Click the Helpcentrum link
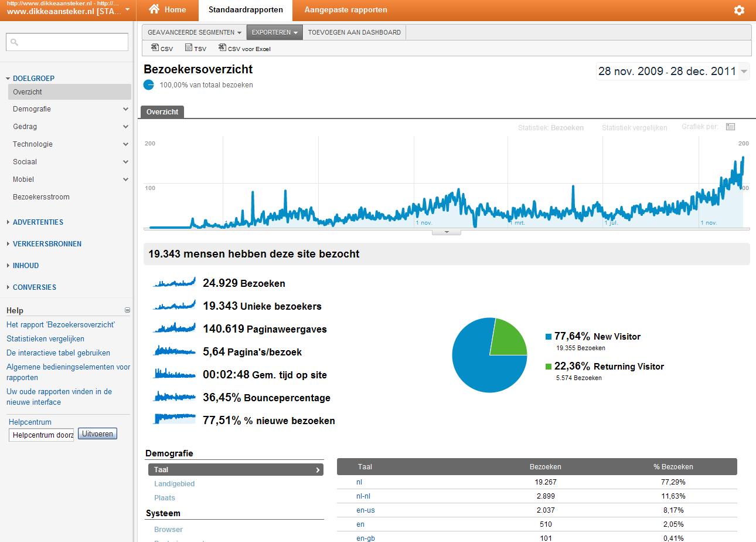The image size is (756, 542). click(x=30, y=422)
